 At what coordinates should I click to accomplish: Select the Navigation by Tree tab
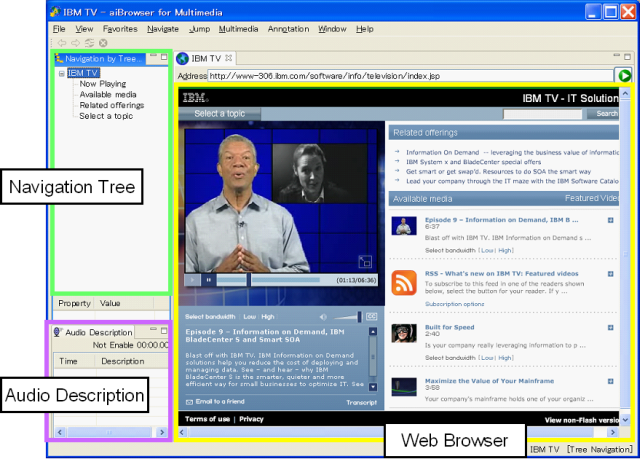tap(100, 59)
